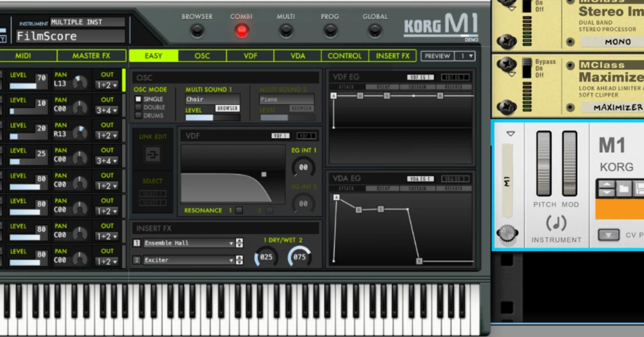Switch to PROG mode button
The image size is (644, 337).
(x=330, y=31)
